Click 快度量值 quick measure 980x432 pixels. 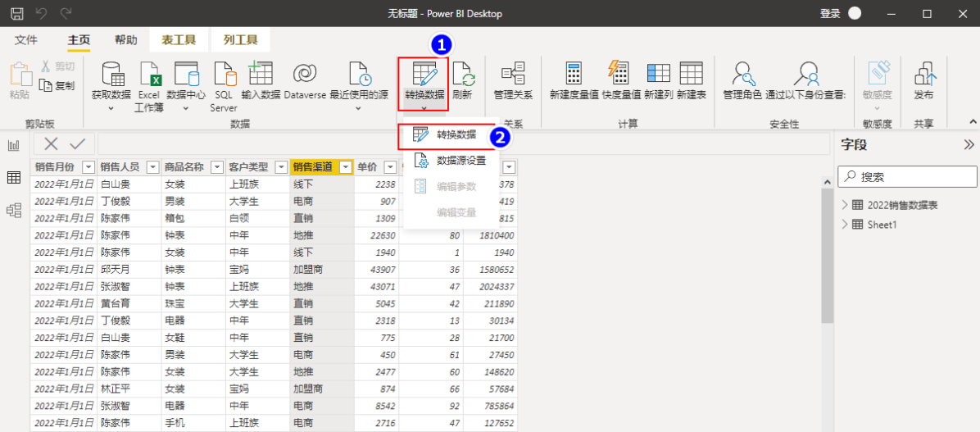621,81
